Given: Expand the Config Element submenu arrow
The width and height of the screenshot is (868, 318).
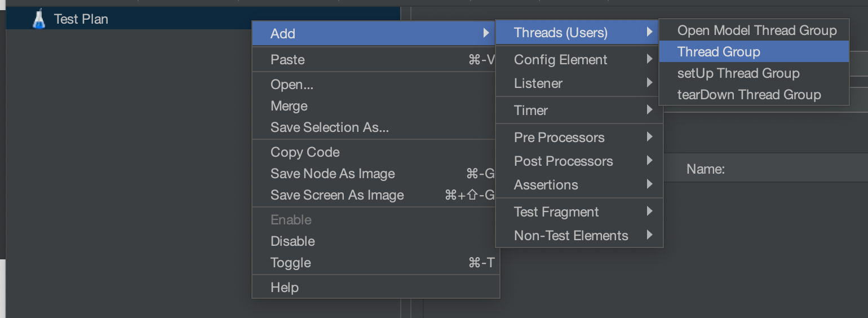Looking at the screenshot, I should tap(650, 59).
